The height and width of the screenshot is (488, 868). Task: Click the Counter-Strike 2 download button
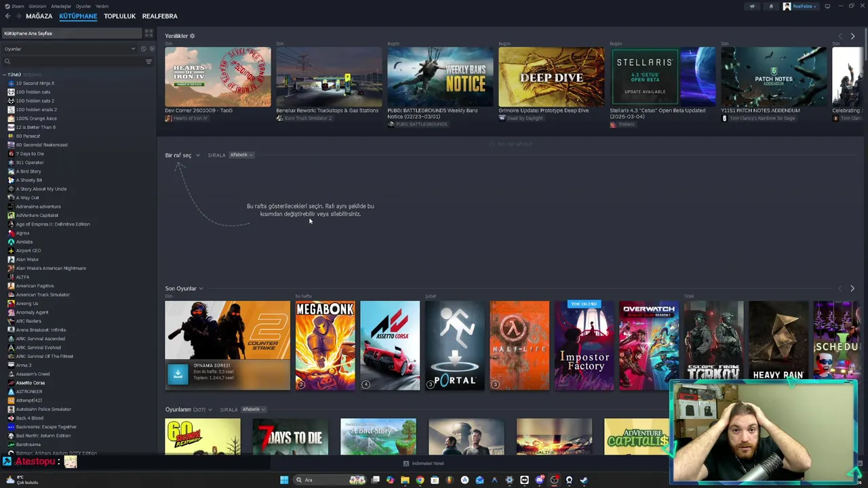178,373
